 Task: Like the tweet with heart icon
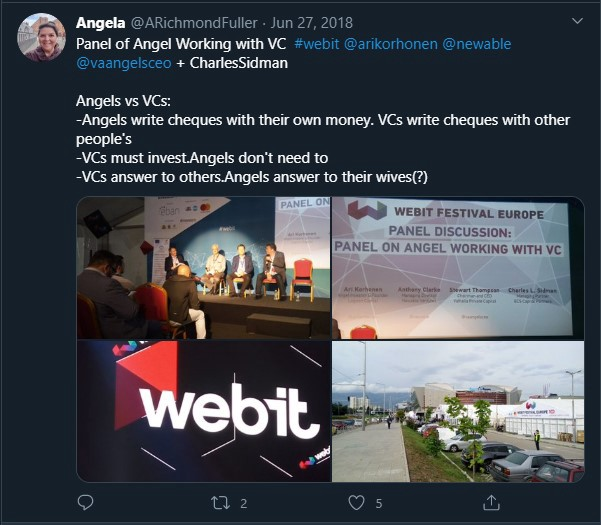[356, 503]
